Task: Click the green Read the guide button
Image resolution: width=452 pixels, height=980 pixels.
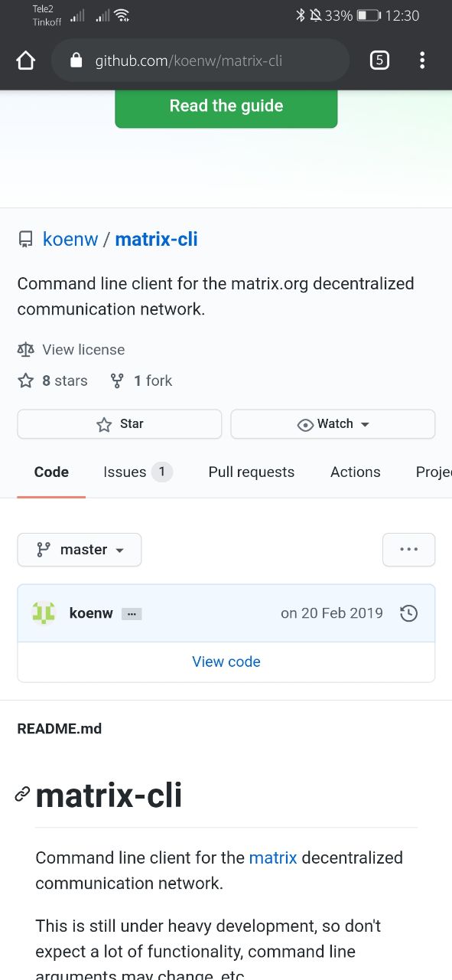Action: tap(226, 106)
